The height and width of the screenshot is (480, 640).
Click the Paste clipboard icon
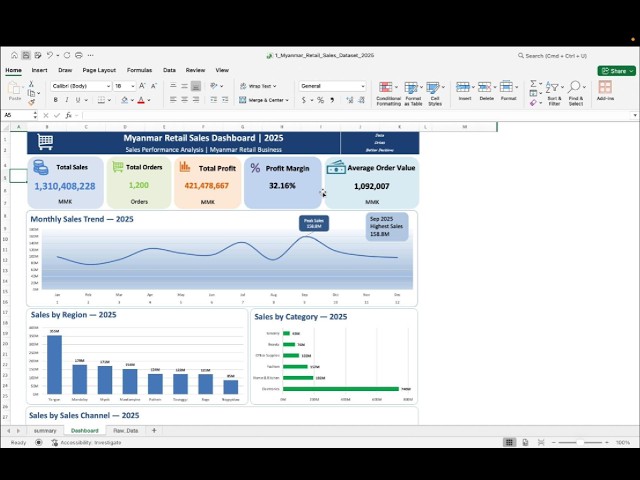[x=15, y=88]
